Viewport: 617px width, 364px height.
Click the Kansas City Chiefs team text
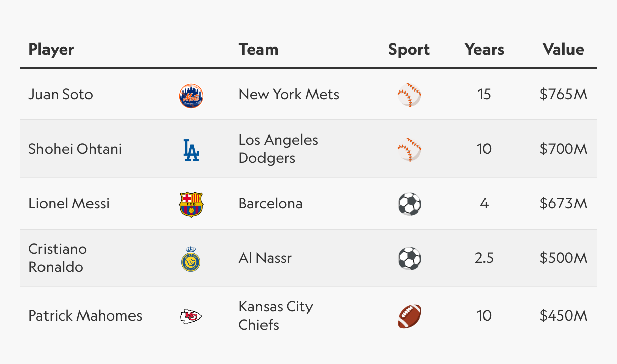tap(276, 315)
